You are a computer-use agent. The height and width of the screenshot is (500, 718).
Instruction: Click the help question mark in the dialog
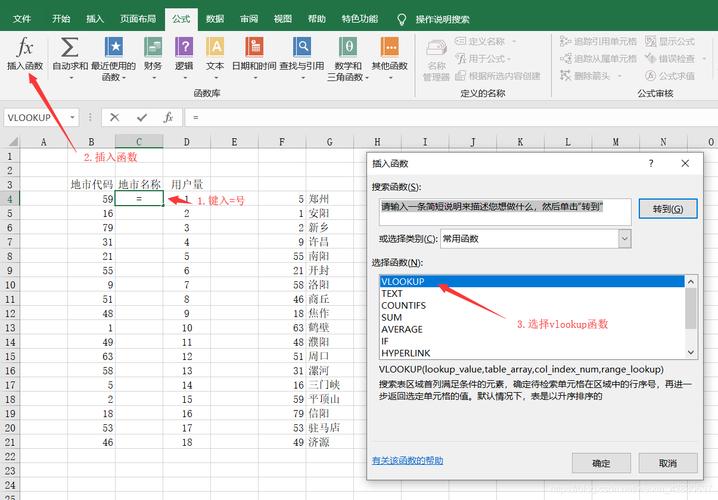pyautogui.click(x=651, y=163)
